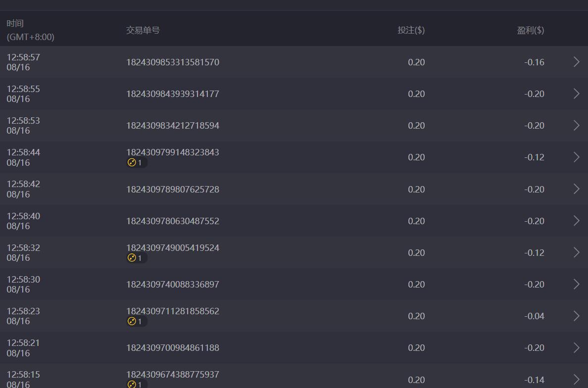Show details arrow for the 12:58:30 record
The image size is (588, 388).
pos(576,284)
